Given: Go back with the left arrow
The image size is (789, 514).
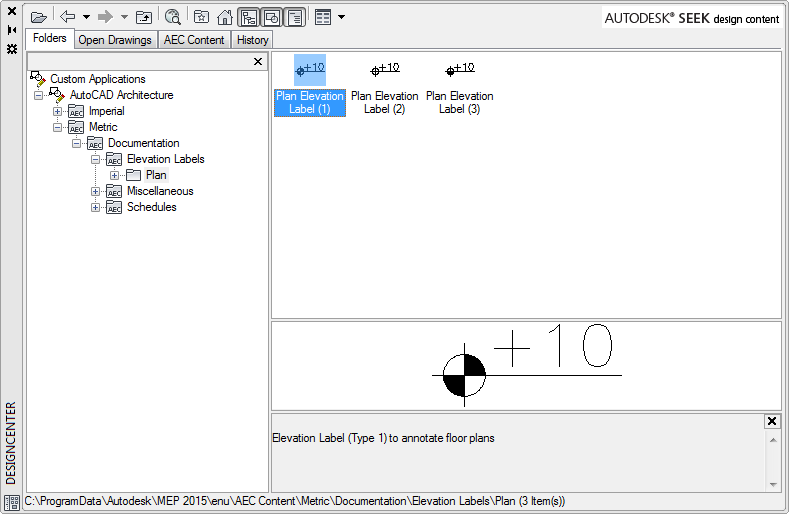Looking at the screenshot, I should 67,17.
